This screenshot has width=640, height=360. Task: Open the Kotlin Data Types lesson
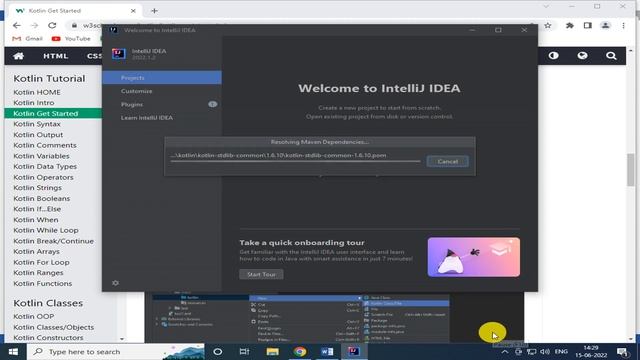[45, 167]
